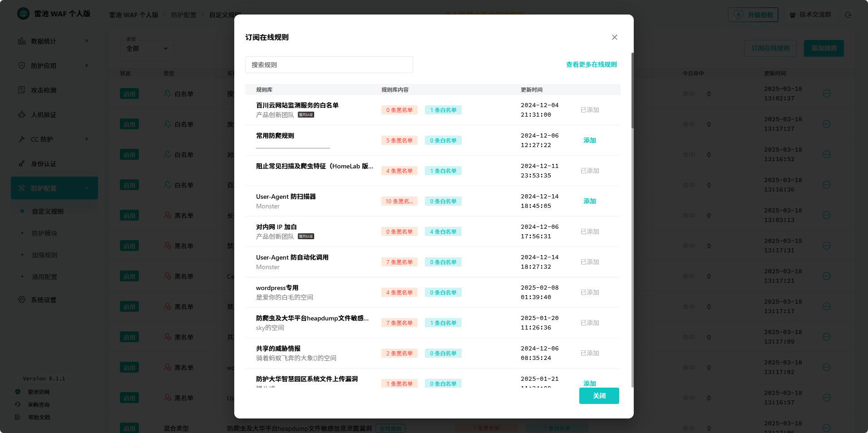The width and height of the screenshot is (868, 433).
Task: Click User-Agent 防自动化调用 rule title
Action: [x=292, y=257]
